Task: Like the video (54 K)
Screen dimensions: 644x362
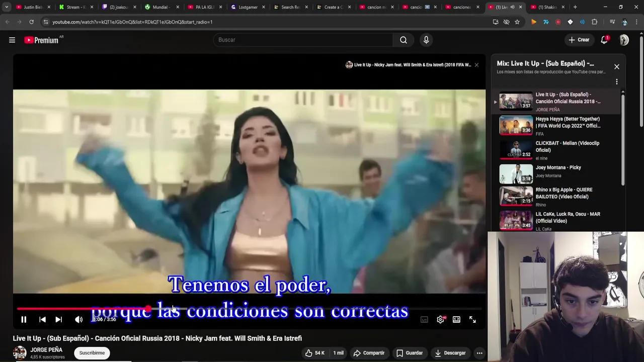Action: click(x=314, y=353)
